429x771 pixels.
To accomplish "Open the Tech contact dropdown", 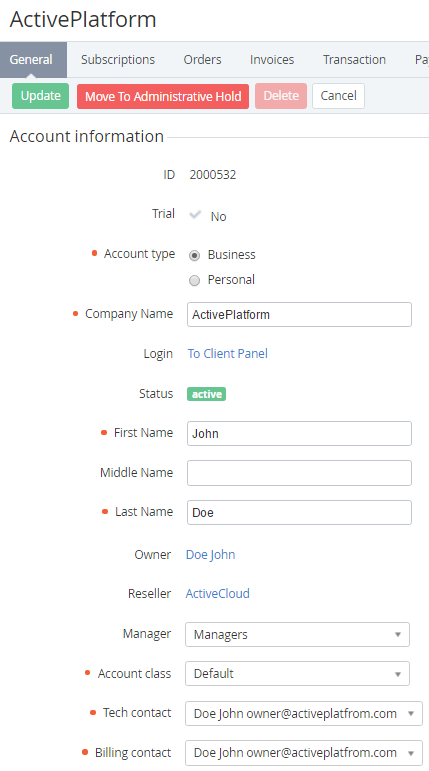I will (x=304, y=713).
